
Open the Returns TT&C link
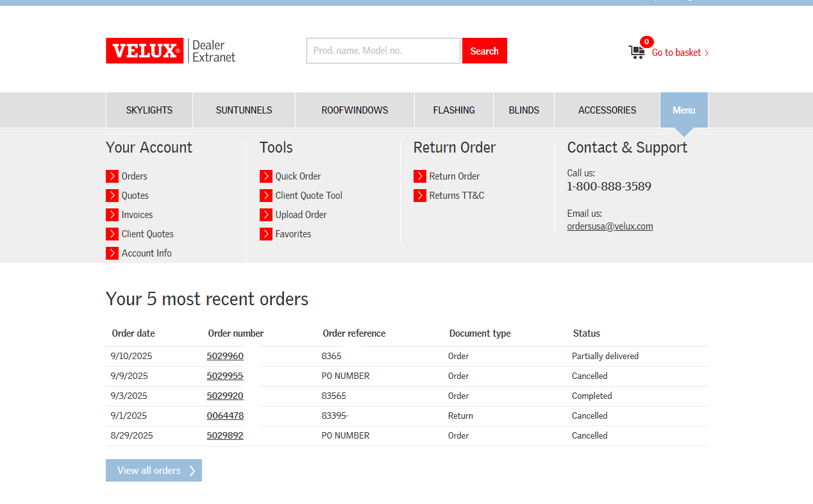pyautogui.click(x=457, y=196)
